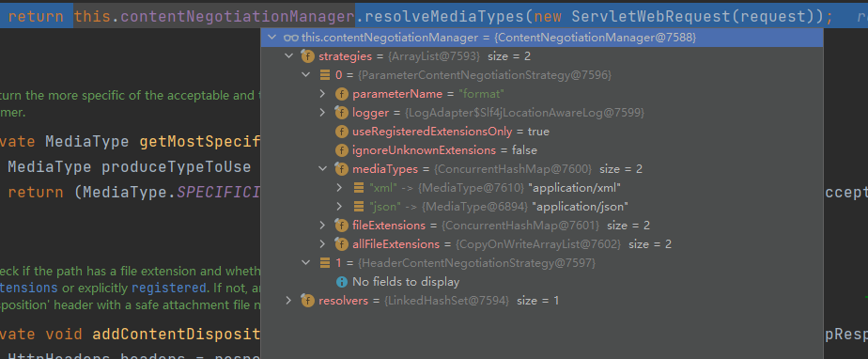Screen dimensions: 868x359
Task: Click the field icon beside resolvers
Action: click(308, 301)
